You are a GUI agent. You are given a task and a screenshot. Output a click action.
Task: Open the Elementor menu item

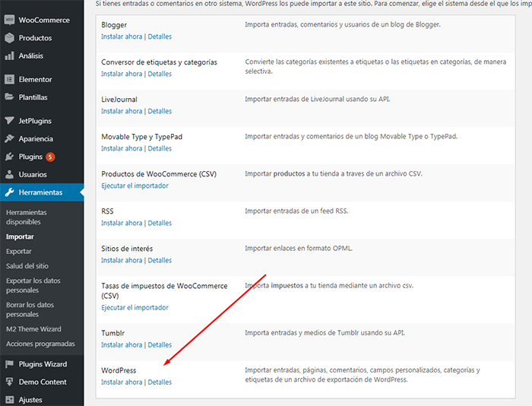pos(35,79)
